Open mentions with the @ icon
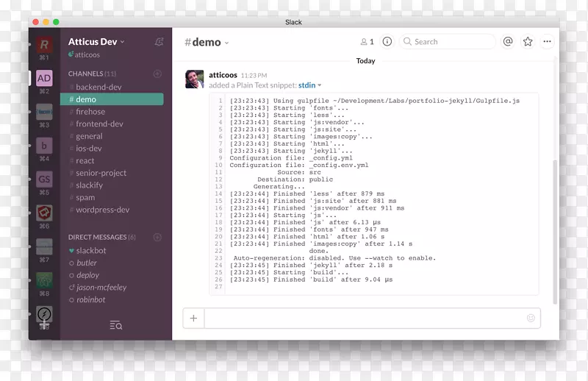 508,41
